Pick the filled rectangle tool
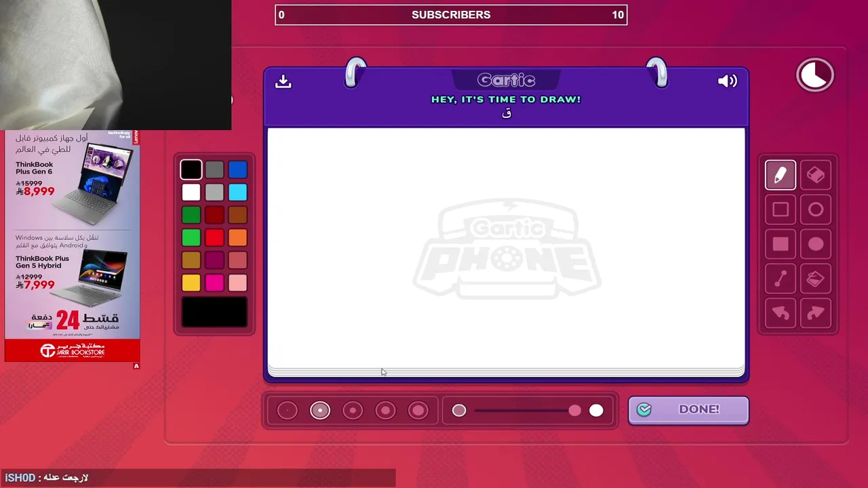This screenshot has width=868, height=488. pos(781,245)
